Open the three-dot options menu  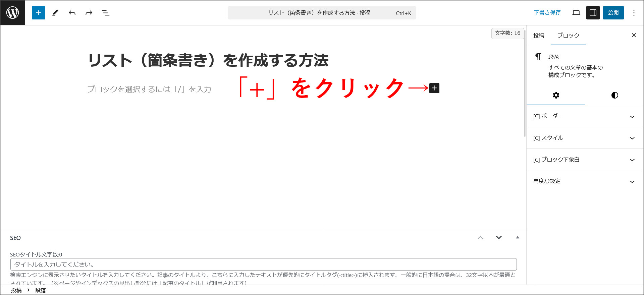click(x=634, y=13)
